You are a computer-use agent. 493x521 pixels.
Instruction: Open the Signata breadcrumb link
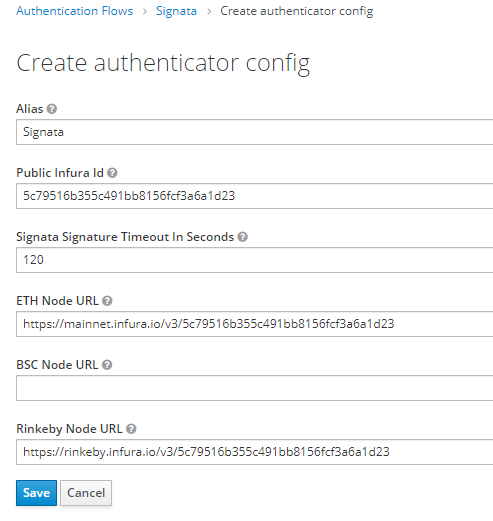[x=176, y=11]
